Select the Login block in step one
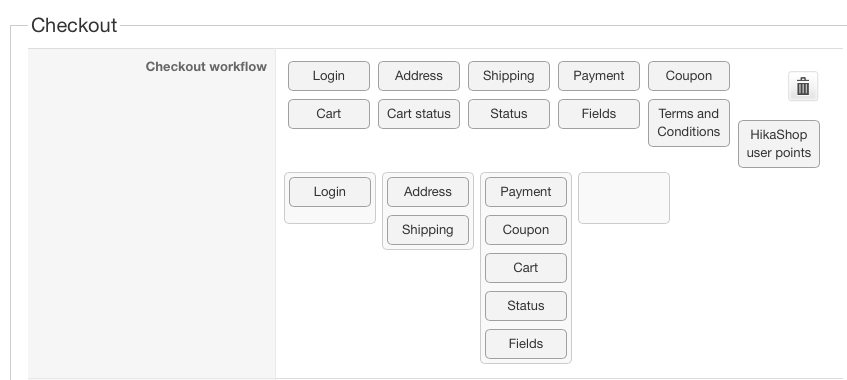This screenshot has height=380, width=847. pyautogui.click(x=330, y=192)
